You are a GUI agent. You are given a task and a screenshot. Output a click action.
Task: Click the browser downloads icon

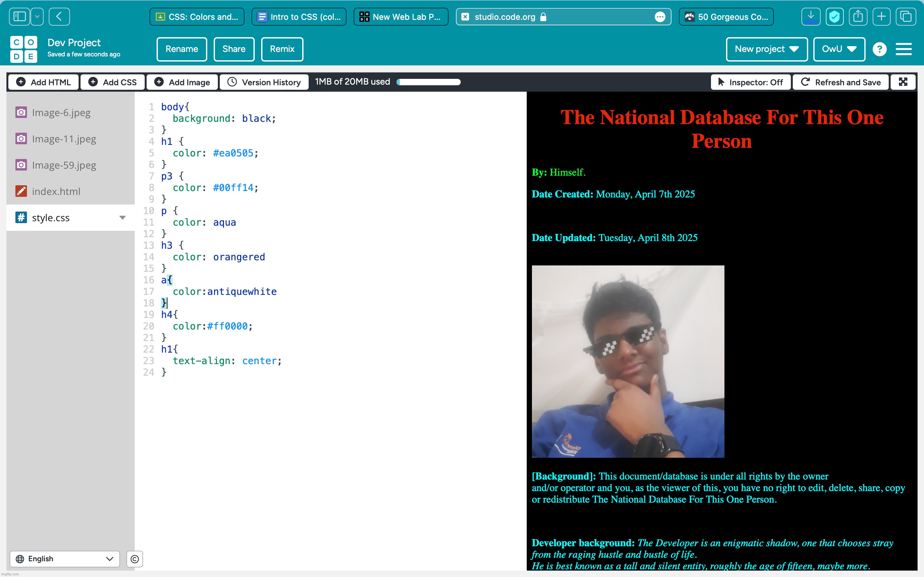(811, 17)
